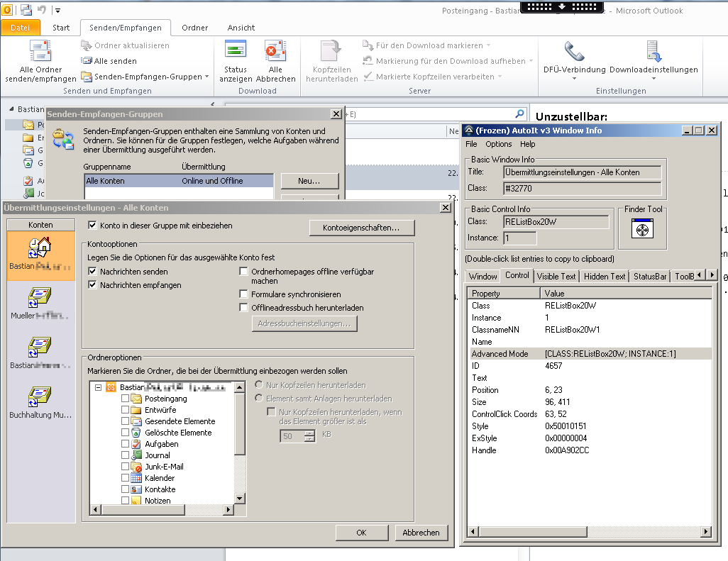Collapse the Bastian folder tree node
Screen dimensions: 728x561
point(98,387)
